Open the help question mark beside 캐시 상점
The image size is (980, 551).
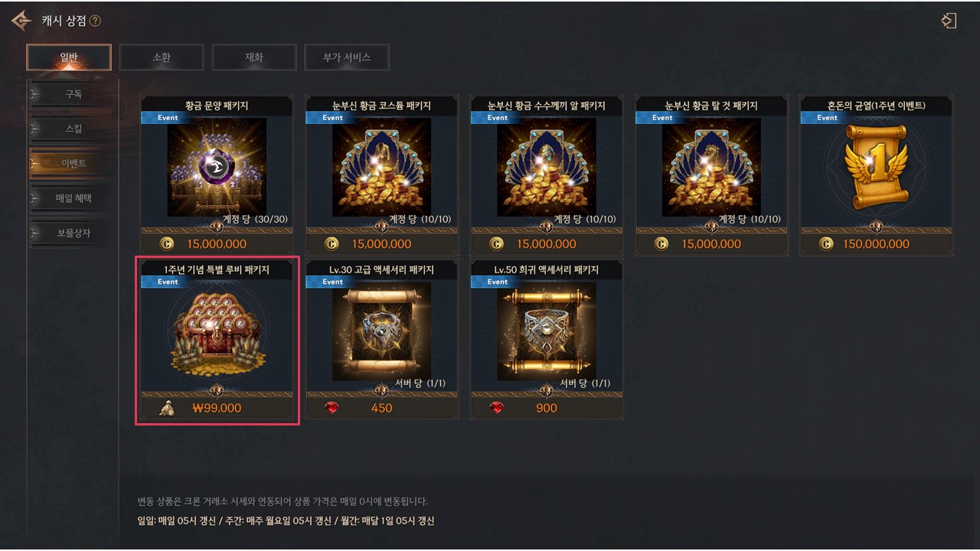pos(95,21)
